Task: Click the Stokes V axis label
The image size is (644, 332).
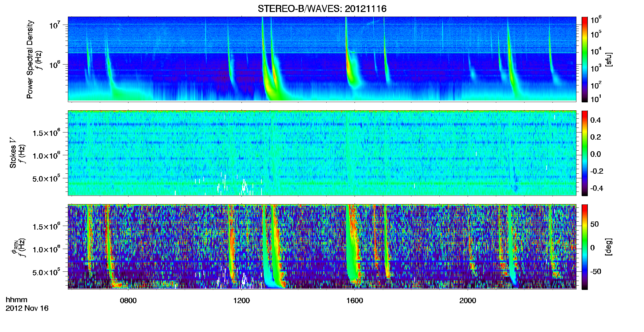Action: 13,154
